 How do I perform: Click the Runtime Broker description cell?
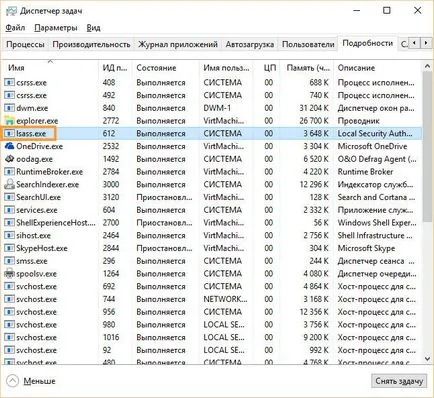[x=365, y=172]
